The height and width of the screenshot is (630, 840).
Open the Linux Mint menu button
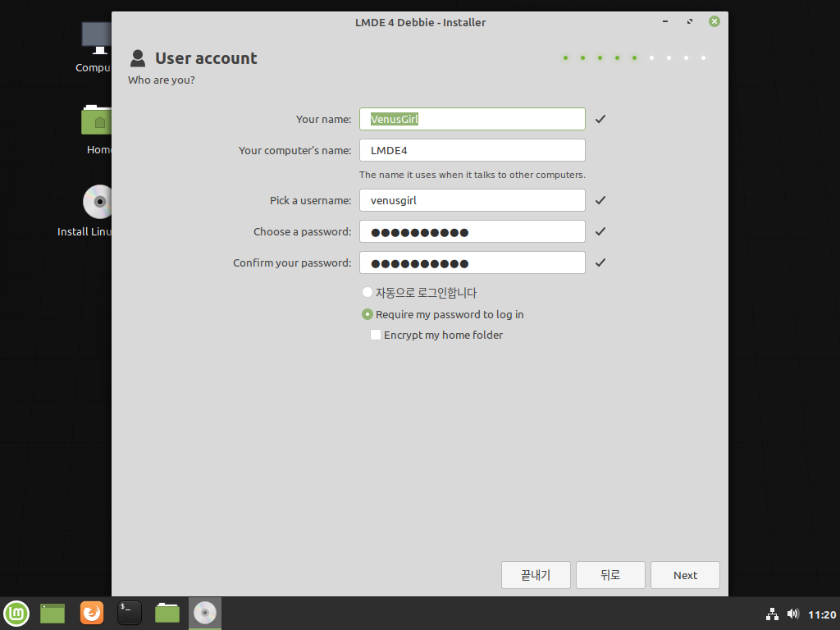[16, 614]
